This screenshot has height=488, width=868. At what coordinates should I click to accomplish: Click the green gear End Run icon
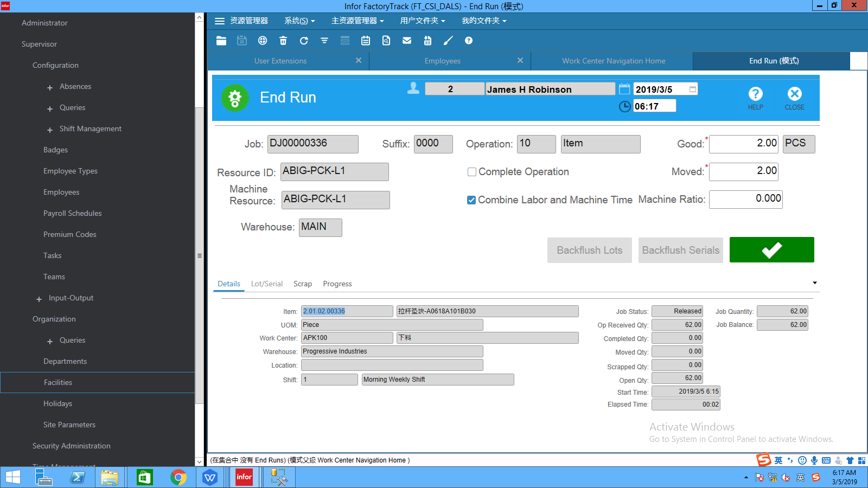click(235, 98)
